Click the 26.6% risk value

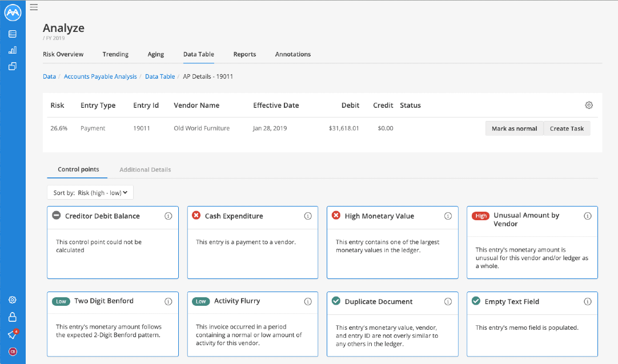point(59,128)
